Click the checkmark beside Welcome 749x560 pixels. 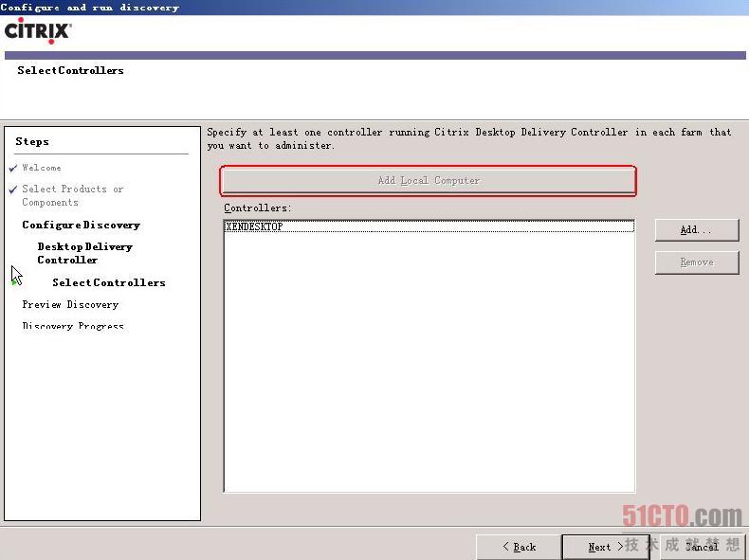(13, 168)
